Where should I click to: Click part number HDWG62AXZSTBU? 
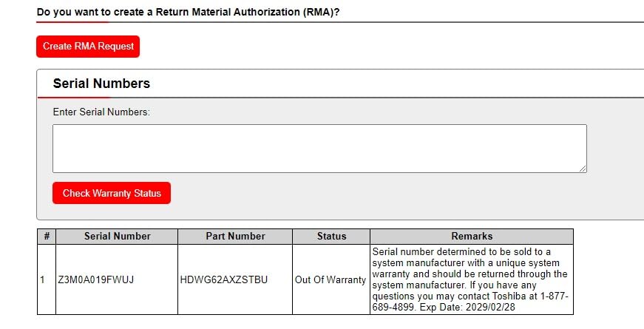point(224,280)
